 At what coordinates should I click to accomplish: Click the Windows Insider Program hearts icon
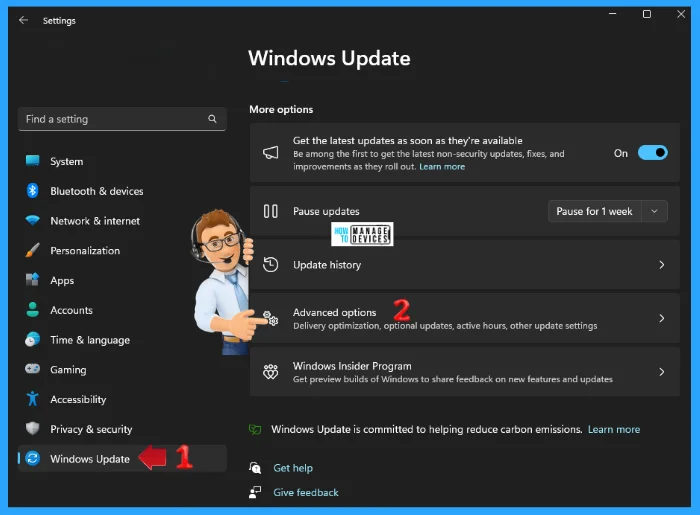pyautogui.click(x=271, y=372)
